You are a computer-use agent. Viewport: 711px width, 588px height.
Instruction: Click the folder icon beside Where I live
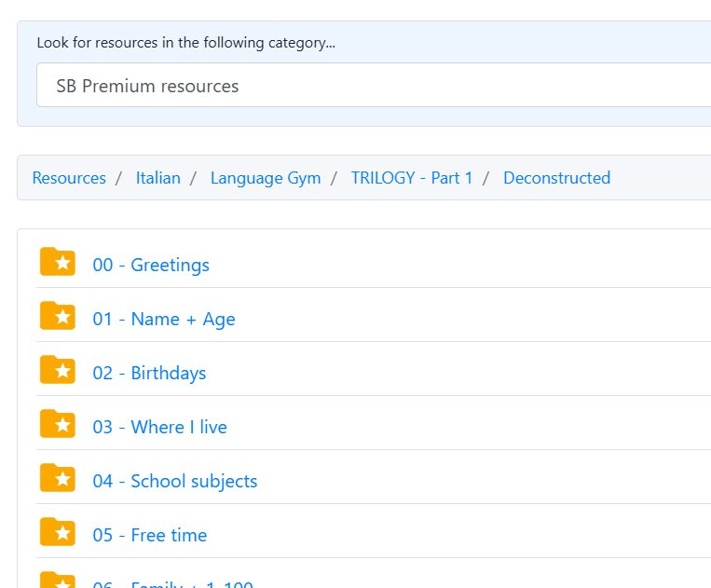58,424
